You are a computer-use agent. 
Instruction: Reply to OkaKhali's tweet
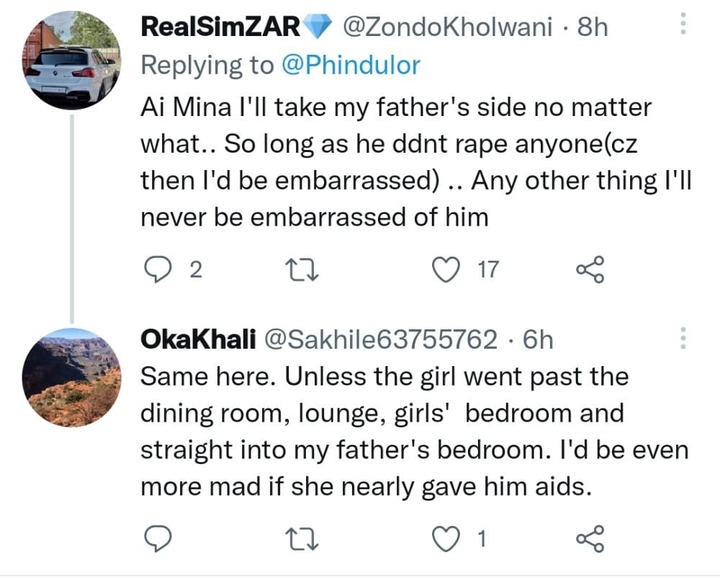(x=158, y=538)
